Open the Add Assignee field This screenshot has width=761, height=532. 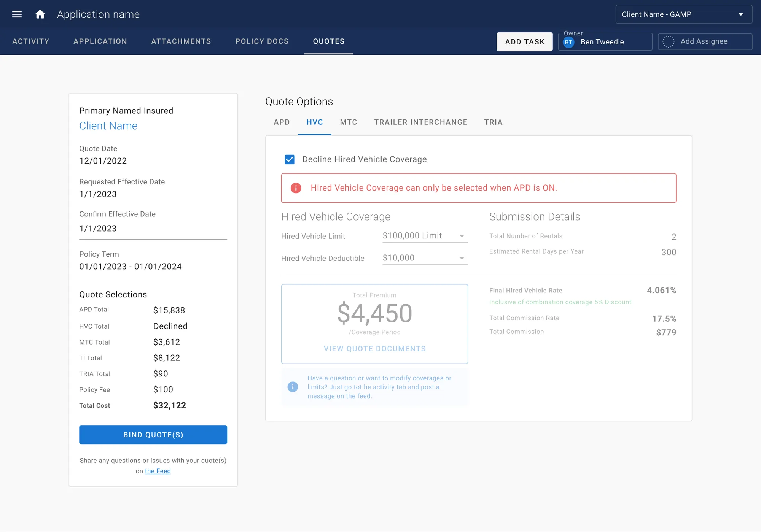pyautogui.click(x=705, y=41)
